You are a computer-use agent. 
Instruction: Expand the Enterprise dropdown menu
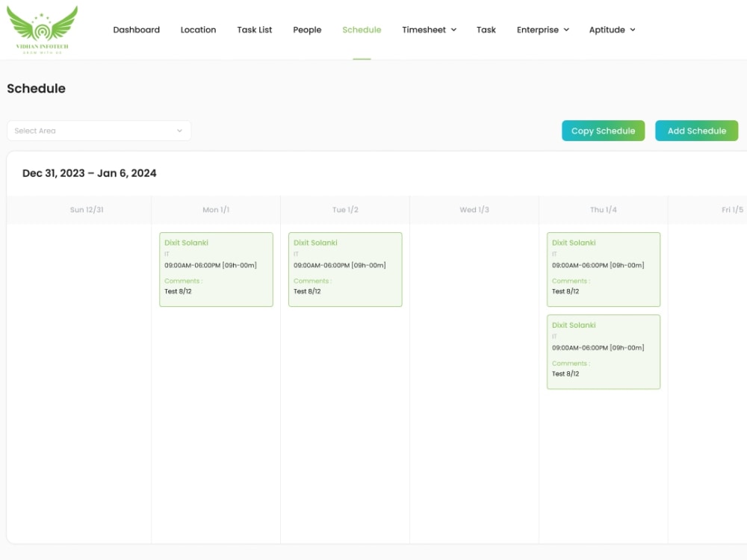pyautogui.click(x=543, y=30)
